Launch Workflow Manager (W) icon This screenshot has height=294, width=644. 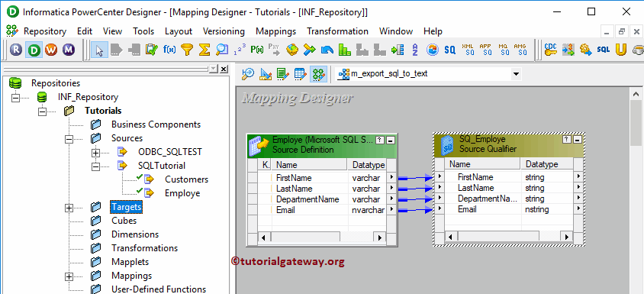51,50
